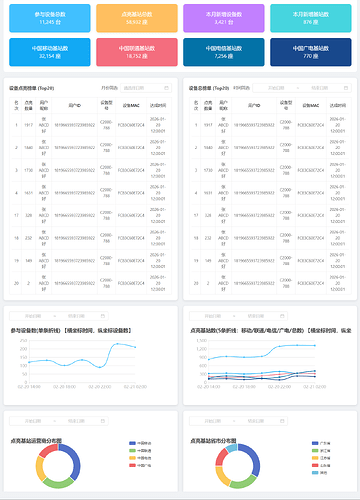Click calendar icon in 设备总榜单 date range
The width and height of the screenshot is (360, 500).
pos(346,88)
